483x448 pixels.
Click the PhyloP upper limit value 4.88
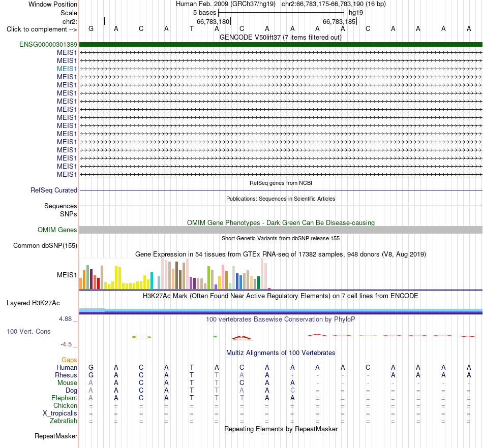65,319
